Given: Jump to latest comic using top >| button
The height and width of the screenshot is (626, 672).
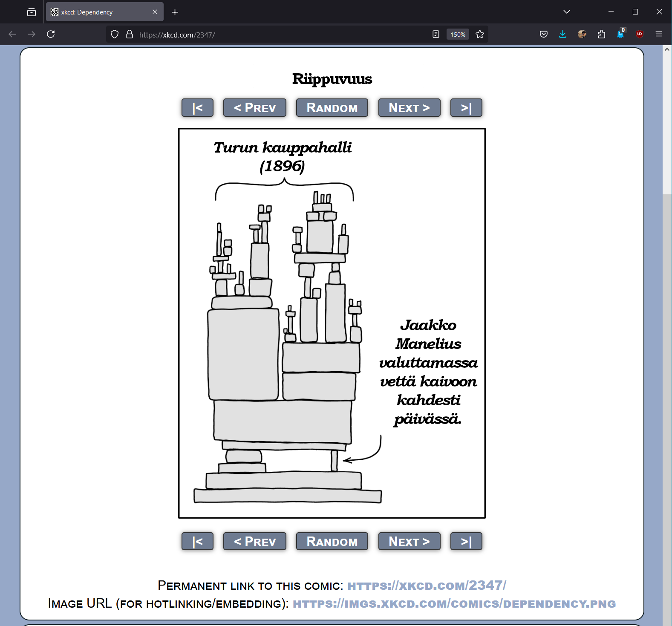Looking at the screenshot, I should 466,108.
